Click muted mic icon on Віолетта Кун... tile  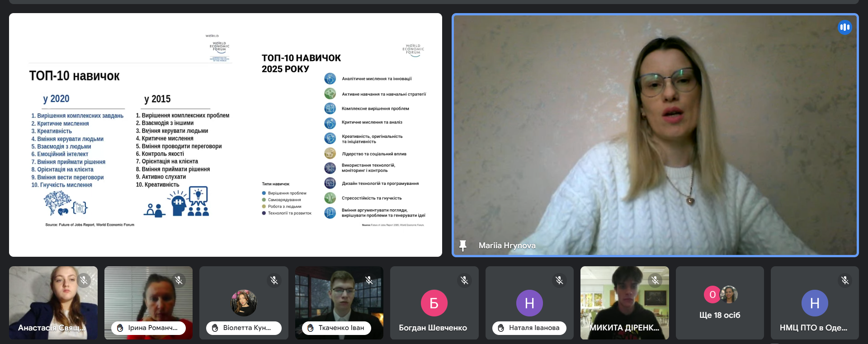pyautogui.click(x=274, y=280)
